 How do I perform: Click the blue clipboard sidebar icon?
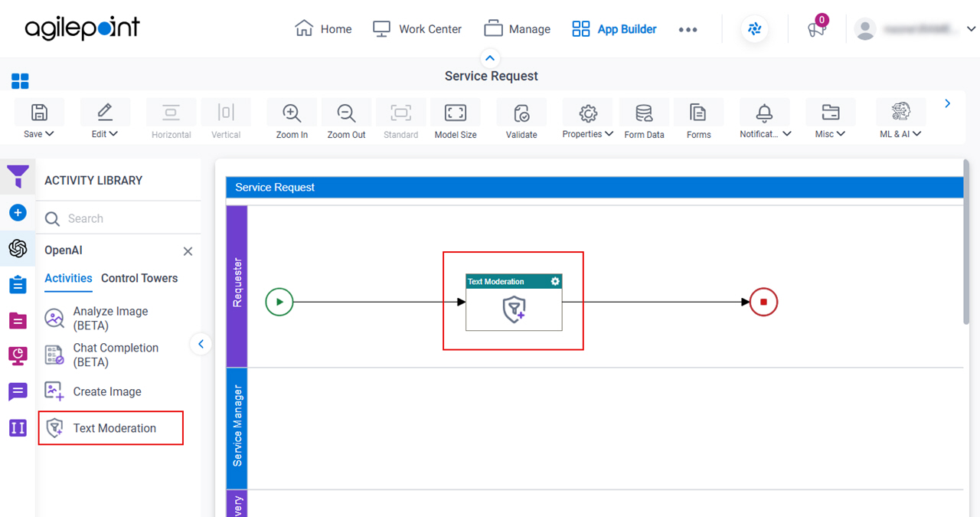18,284
